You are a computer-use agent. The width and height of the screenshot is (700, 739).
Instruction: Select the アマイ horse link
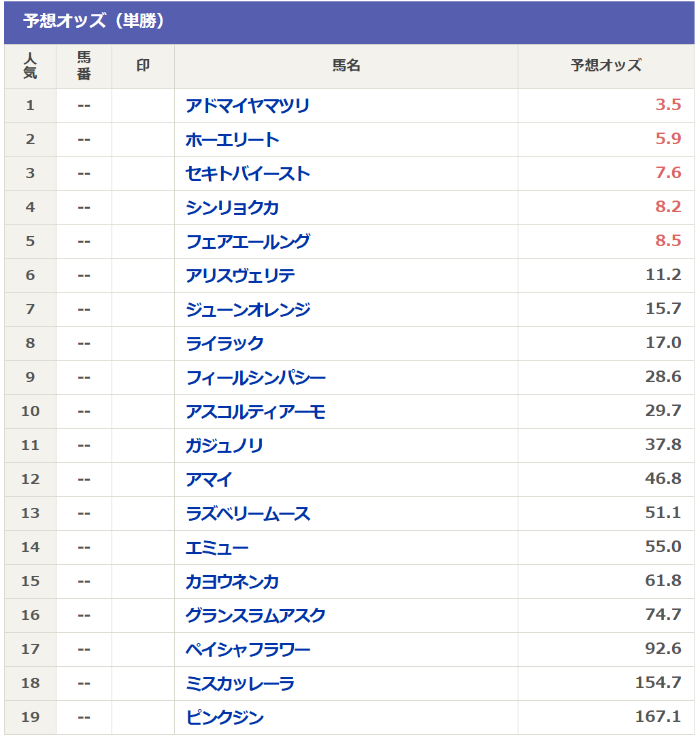(209, 479)
